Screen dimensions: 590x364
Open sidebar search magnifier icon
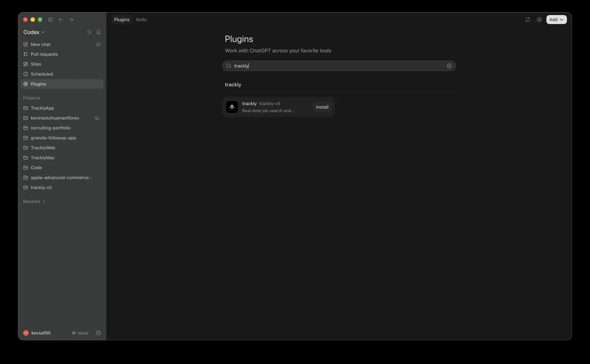pos(89,32)
